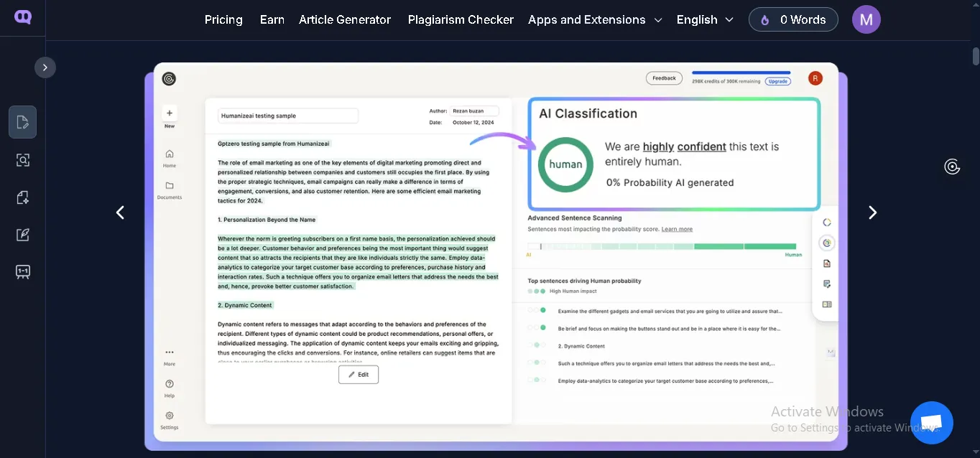Click the circled spiral icon in right panel
Viewport: 980px width, 458px height.
tap(827, 243)
